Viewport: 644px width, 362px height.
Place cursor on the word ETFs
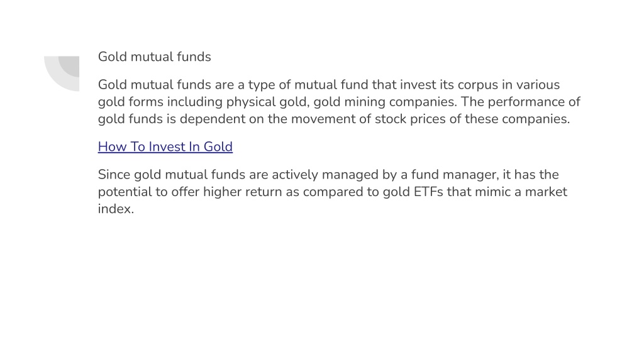point(428,192)
